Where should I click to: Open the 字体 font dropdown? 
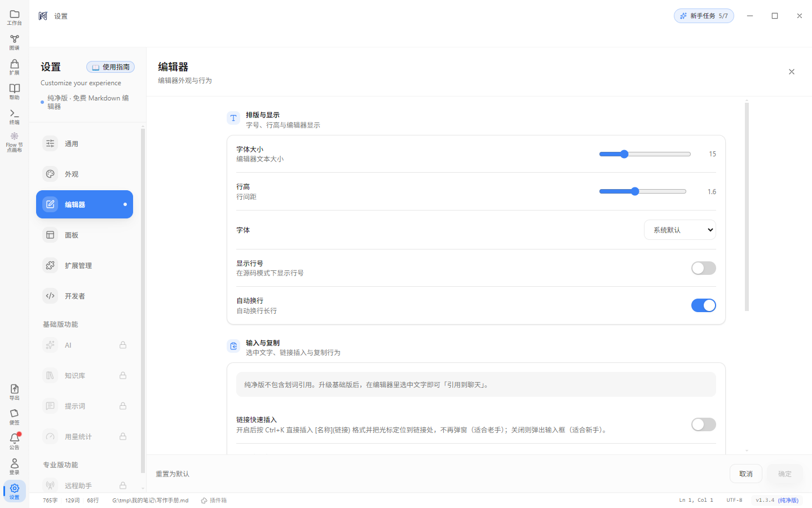point(680,230)
